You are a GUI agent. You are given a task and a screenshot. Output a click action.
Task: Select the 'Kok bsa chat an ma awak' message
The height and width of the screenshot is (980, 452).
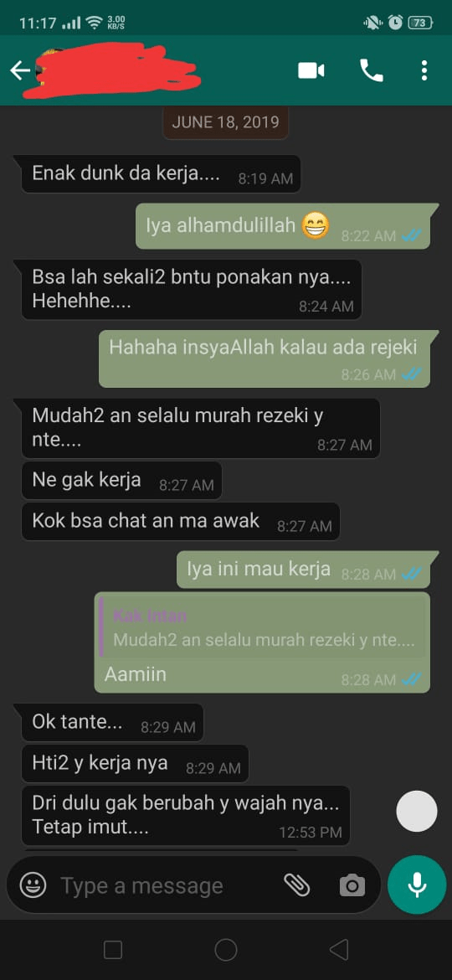coord(181,521)
